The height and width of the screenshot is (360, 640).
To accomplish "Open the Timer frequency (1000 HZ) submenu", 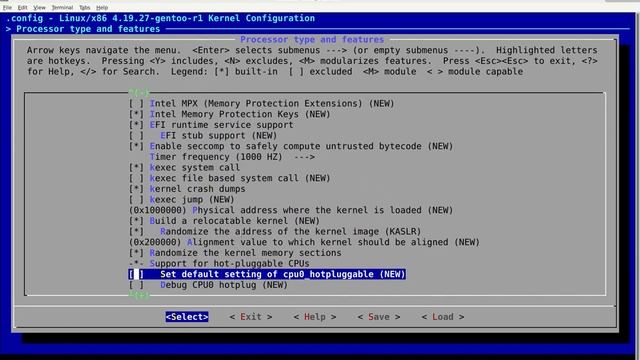I will coord(232,157).
